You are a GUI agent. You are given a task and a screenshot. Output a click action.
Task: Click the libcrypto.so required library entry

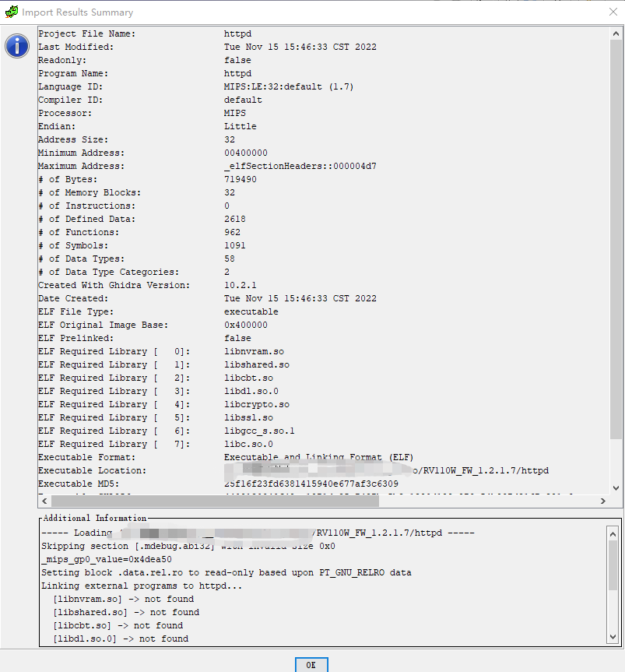click(256, 404)
